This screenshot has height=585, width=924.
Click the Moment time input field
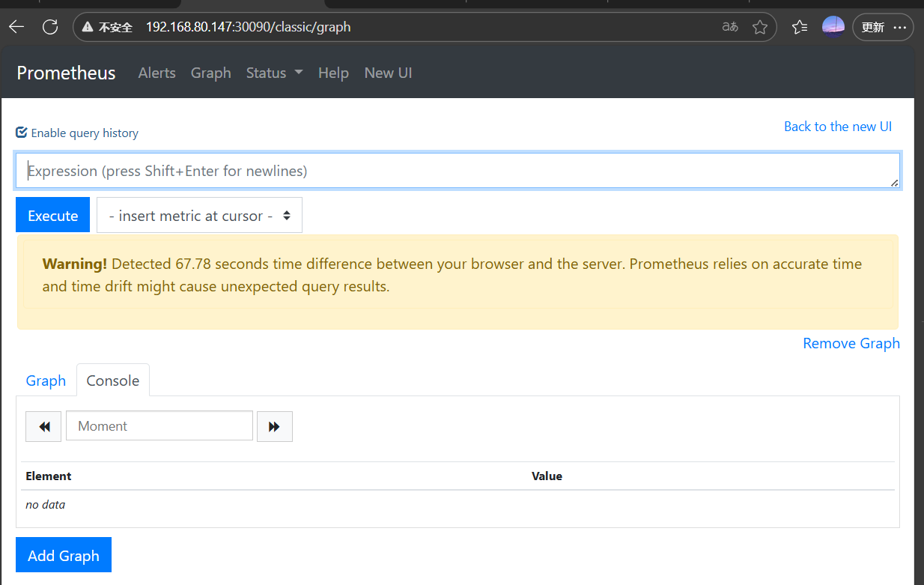click(x=159, y=426)
